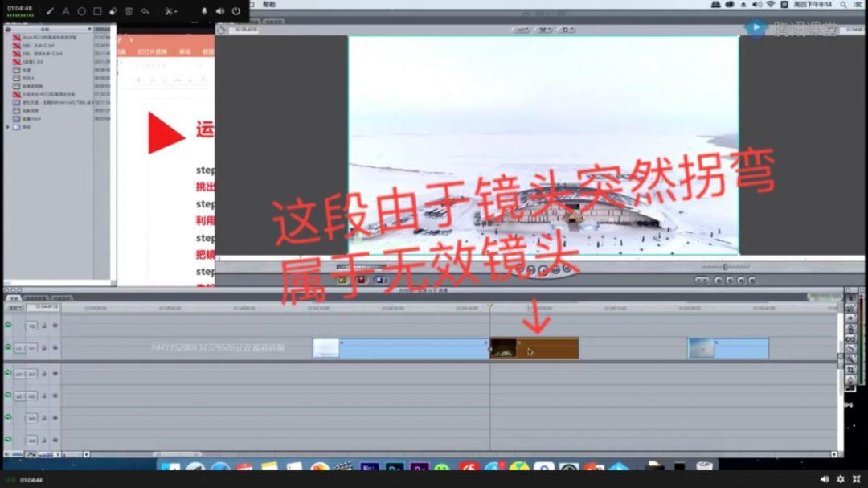Screen dimensions: 868x488
Task: Select the ellipse annotation tool
Action: (x=81, y=11)
